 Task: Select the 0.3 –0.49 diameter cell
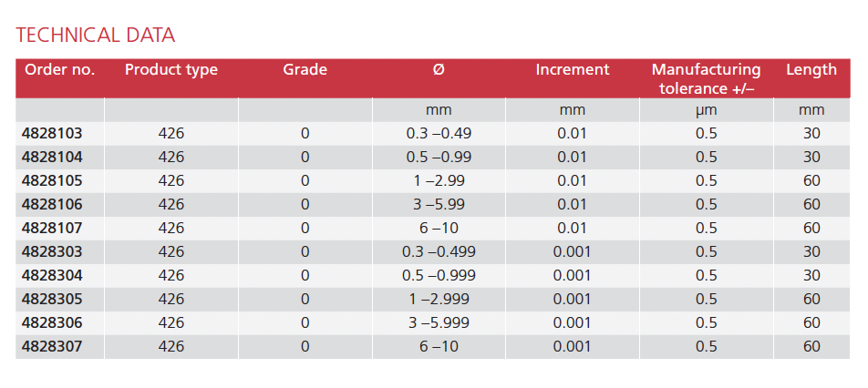coord(439,133)
